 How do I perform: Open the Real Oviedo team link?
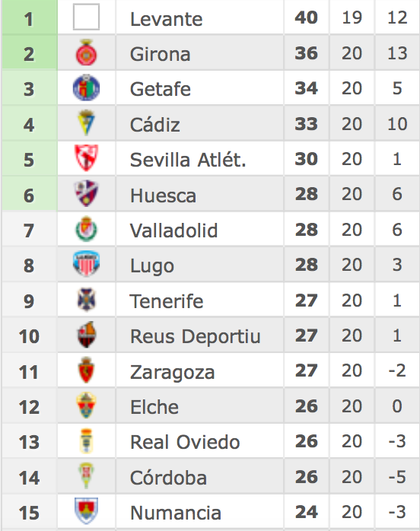pos(185,442)
